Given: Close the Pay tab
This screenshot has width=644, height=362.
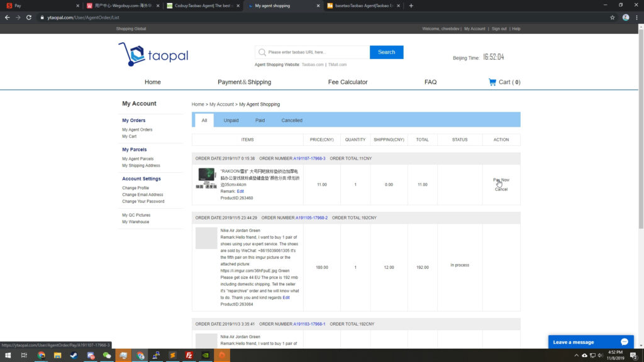Looking at the screenshot, I should pos(77,6).
